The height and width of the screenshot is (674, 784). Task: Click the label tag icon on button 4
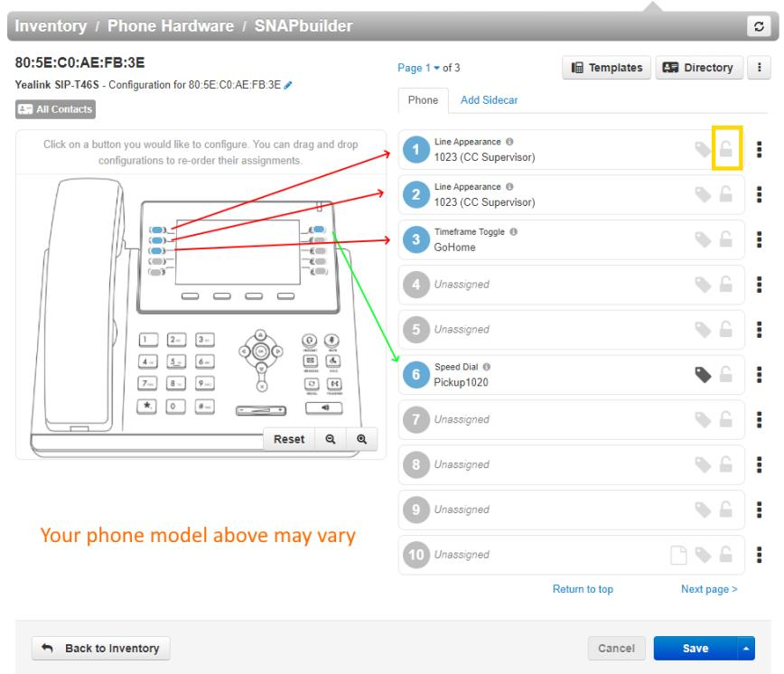pyautogui.click(x=703, y=285)
